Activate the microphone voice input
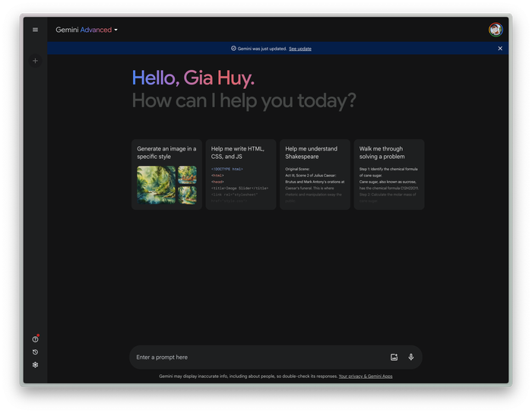532x413 pixels. pyautogui.click(x=411, y=357)
